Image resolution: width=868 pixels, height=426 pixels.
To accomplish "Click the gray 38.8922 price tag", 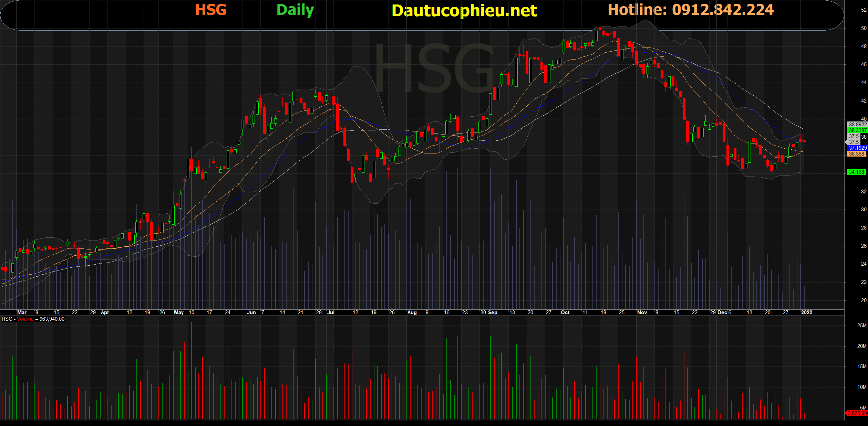I will click(x=857, y=125).
